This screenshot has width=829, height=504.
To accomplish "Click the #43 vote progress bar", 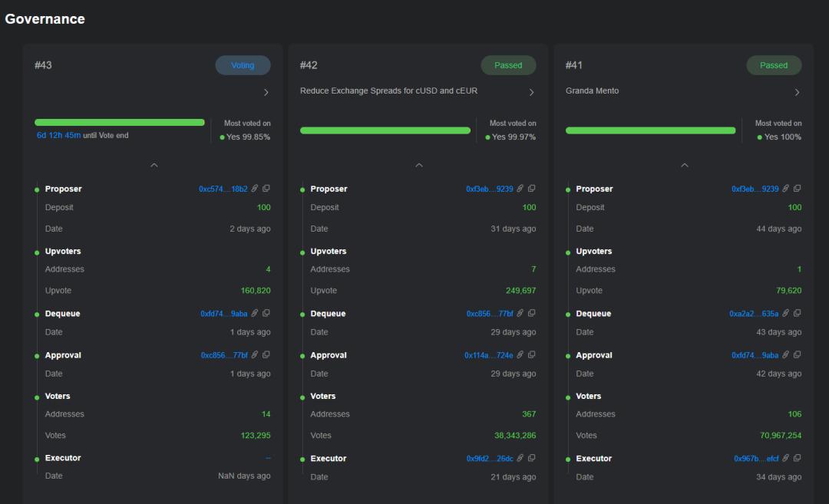I will [120, 123].
